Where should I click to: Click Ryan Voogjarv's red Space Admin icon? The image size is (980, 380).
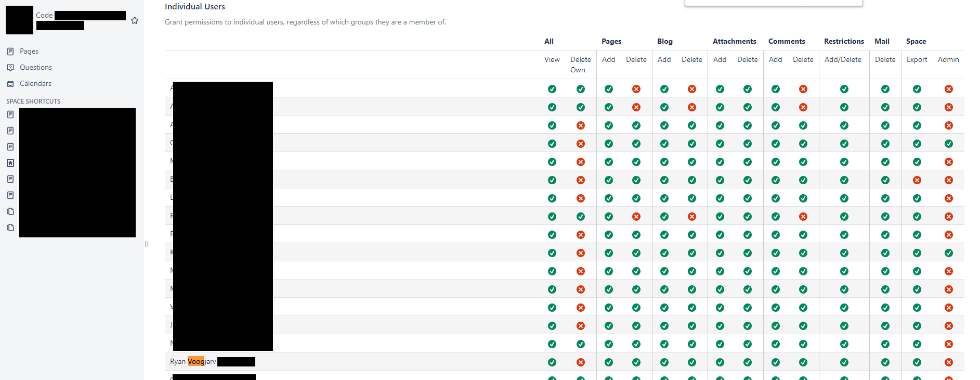click(949, 362)
